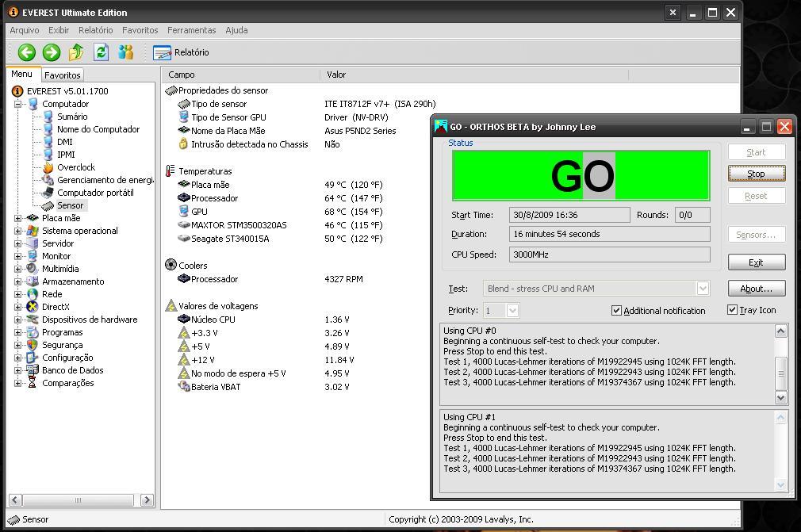Click the Stop button in ORTHOS
Screen dimensions: 801x532
(x=756, y=174)
